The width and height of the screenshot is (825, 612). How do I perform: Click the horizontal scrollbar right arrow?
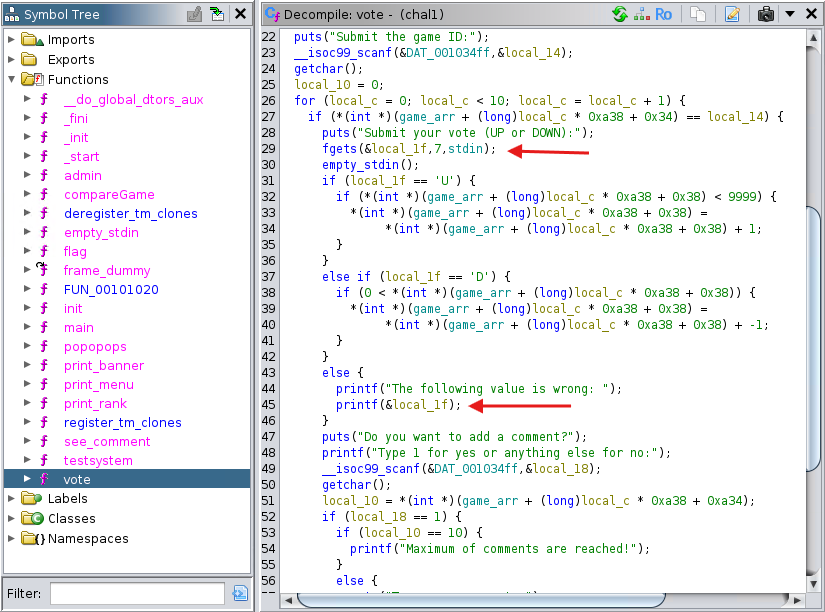tap(797, 600)
